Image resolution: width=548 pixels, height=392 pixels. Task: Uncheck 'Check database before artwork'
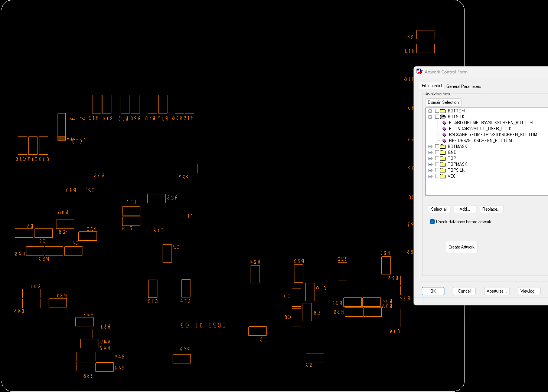pos(432,222)
